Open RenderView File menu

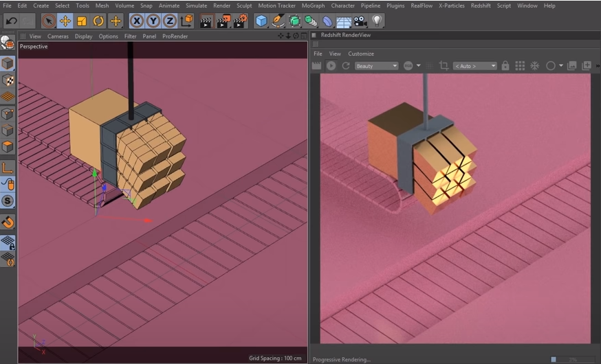coord(318,54)
